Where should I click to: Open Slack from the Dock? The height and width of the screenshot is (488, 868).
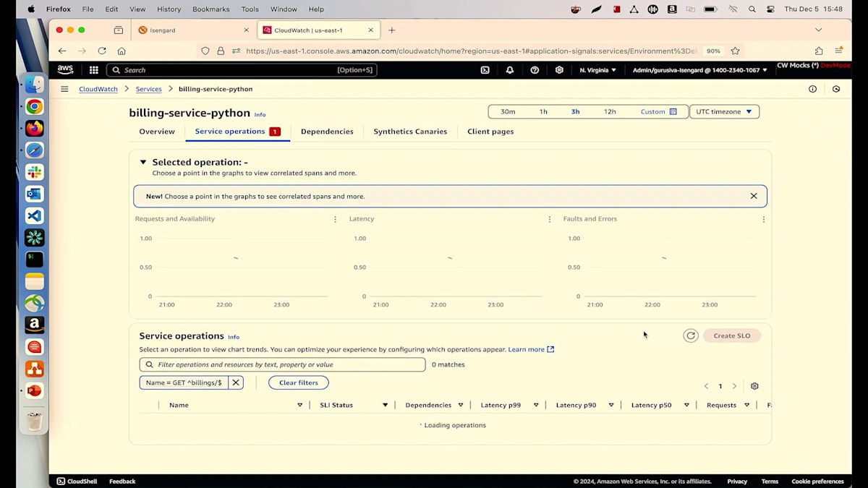coord(34,172)
